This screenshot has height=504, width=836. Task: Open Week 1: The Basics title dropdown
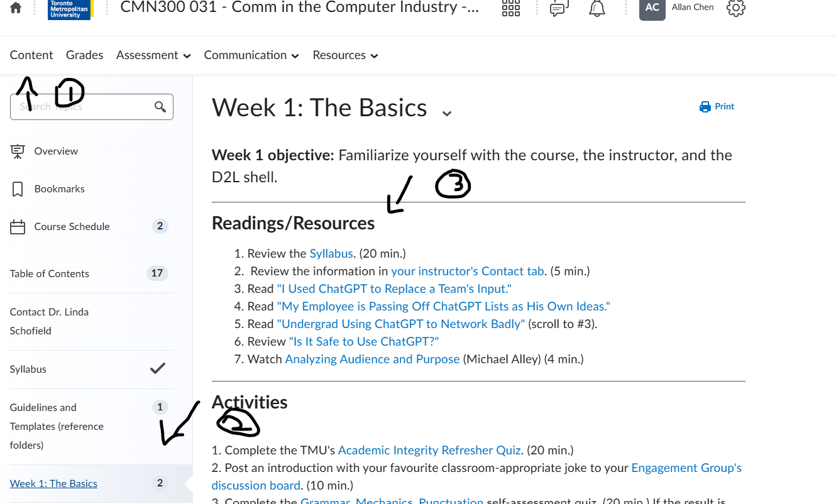[x=446, y=114]
